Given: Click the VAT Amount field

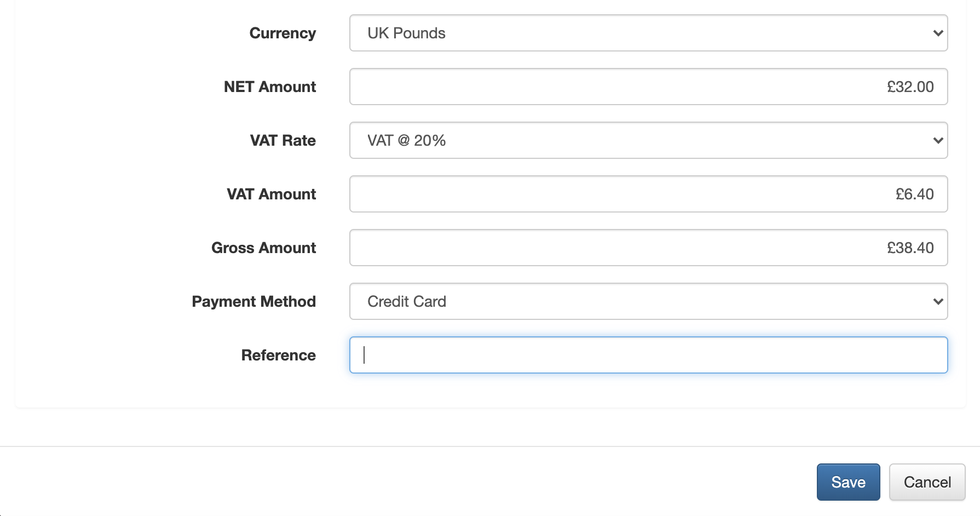Looking at the screenshot, I should pos(648,194).
